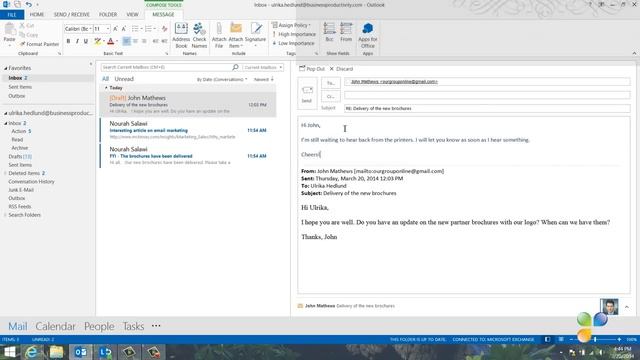Toggle High Importance

[294, 34]
